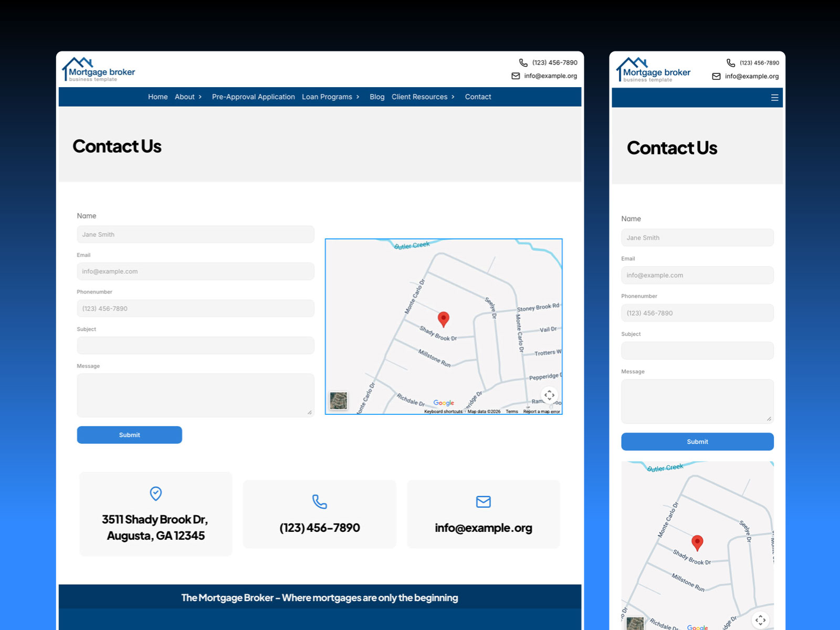Focus the Name field in mobile form
Screen dimensions: 840x630
(697, 238)
